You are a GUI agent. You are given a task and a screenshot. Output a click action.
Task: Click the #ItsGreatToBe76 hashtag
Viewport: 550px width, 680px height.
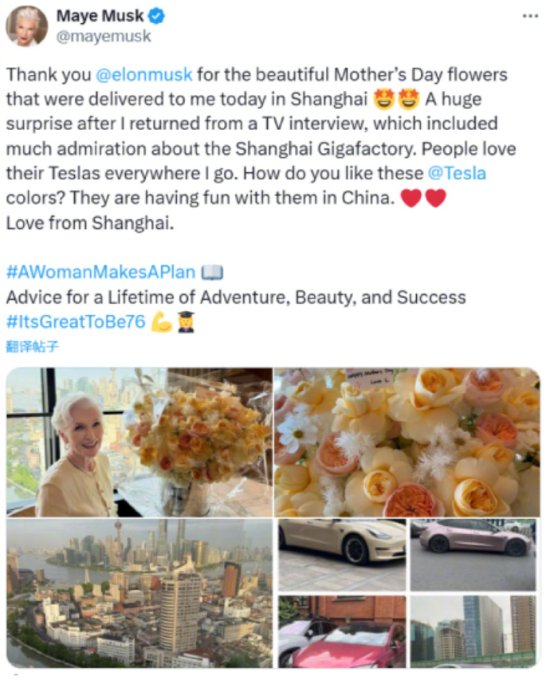pos(75,322)
